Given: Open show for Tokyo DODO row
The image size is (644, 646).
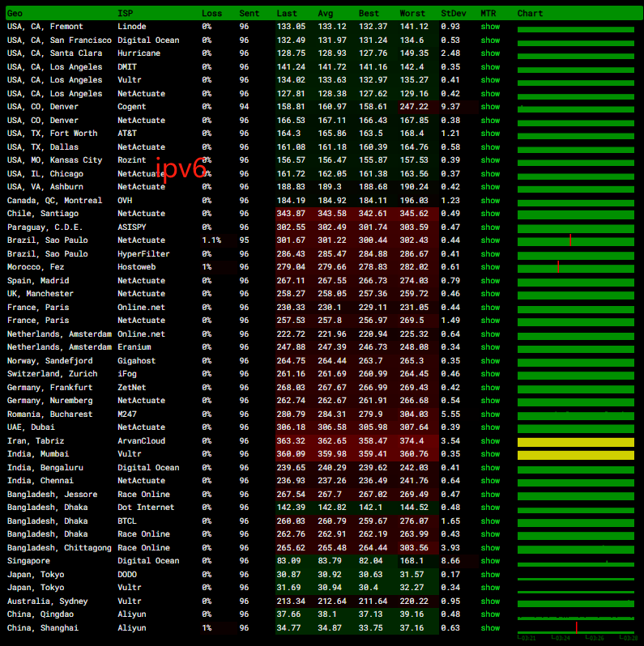Looking at the screenshot, I should pos(490,574).
